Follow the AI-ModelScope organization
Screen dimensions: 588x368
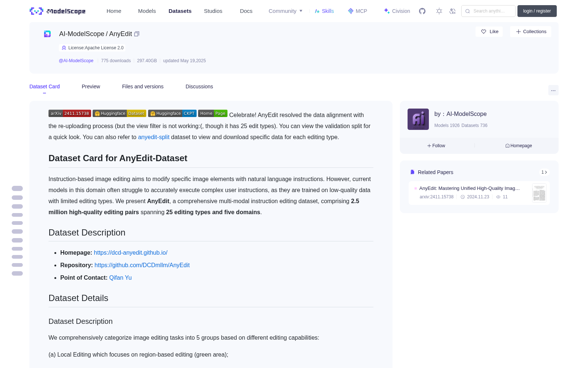[x=436, y=146]
